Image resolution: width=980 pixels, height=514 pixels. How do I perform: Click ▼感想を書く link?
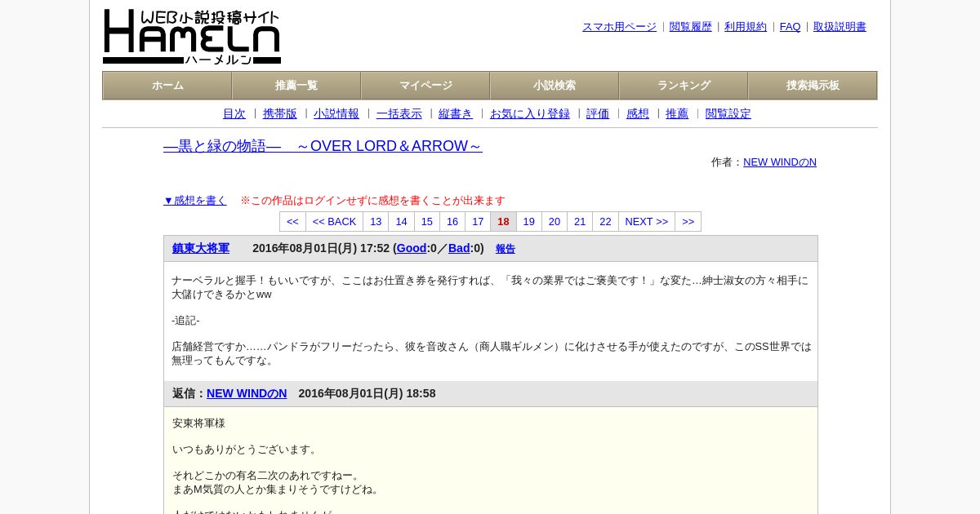pyautogui.click(x=195, y=201)
